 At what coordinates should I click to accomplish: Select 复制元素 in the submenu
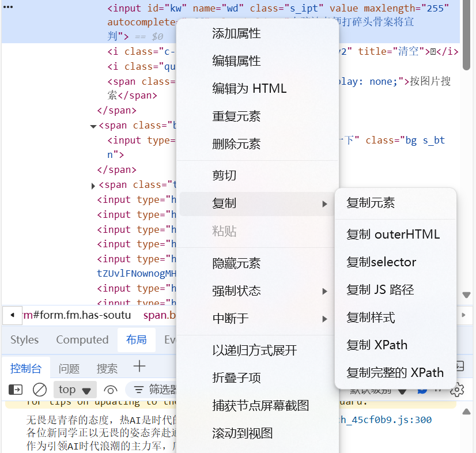[x=395, y=203]
